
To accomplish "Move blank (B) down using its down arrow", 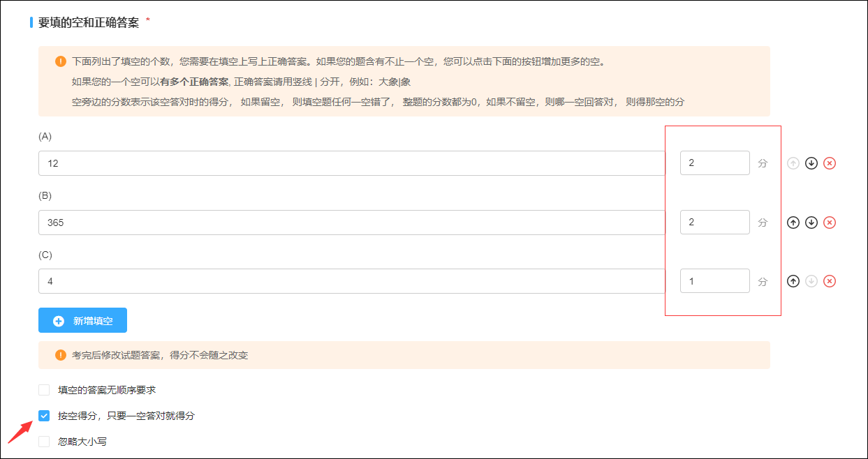I will 811,222.
